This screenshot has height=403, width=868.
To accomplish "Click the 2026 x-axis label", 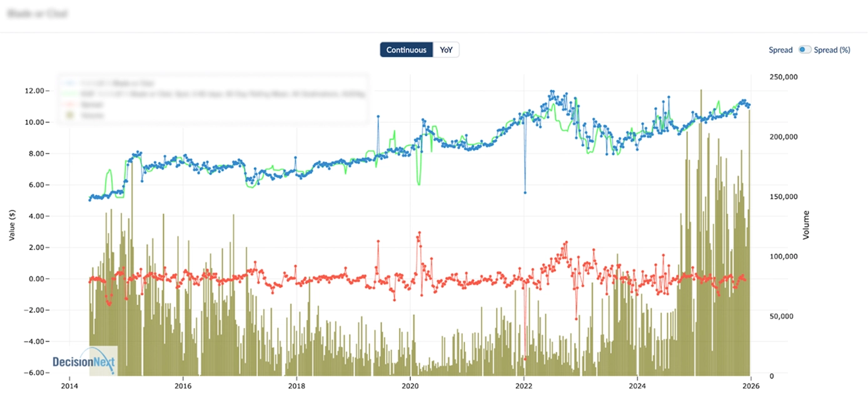I will coord(750,386).
